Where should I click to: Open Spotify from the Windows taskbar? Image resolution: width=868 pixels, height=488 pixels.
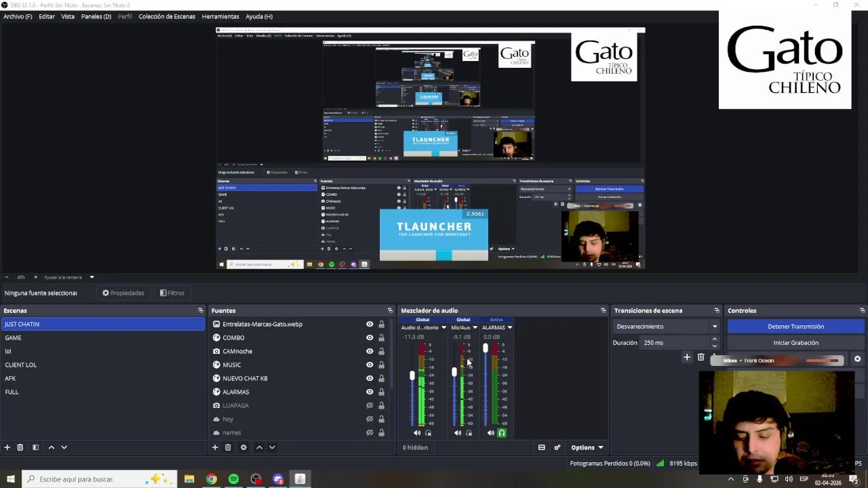(233, 479)
